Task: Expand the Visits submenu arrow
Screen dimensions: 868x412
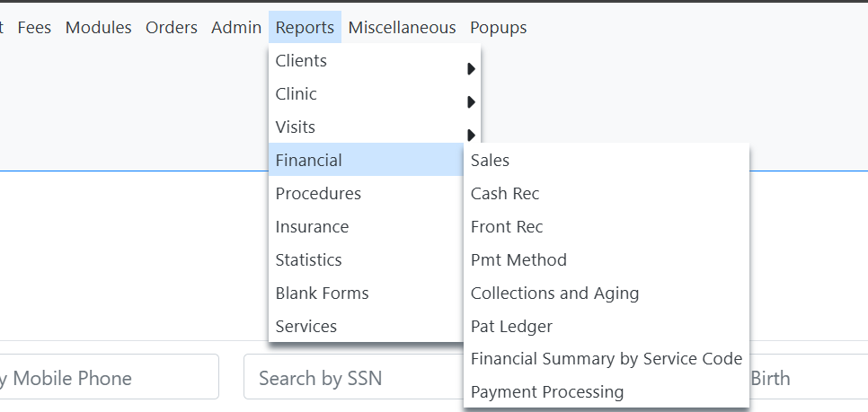Action: (471, 136)
